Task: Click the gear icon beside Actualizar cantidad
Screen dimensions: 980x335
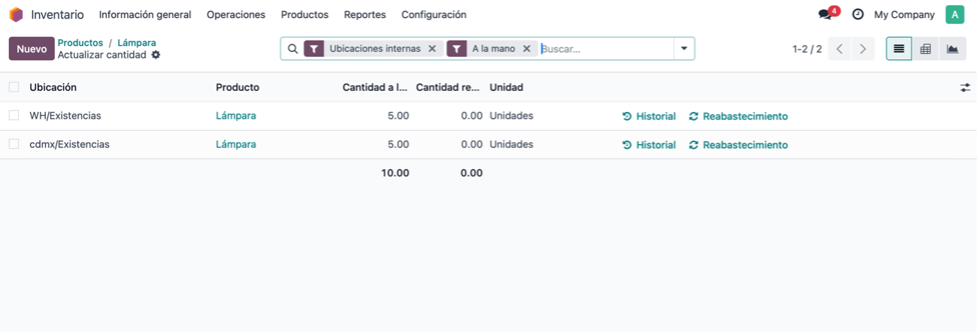Action: pyautogui.click(x=156, y=55)
